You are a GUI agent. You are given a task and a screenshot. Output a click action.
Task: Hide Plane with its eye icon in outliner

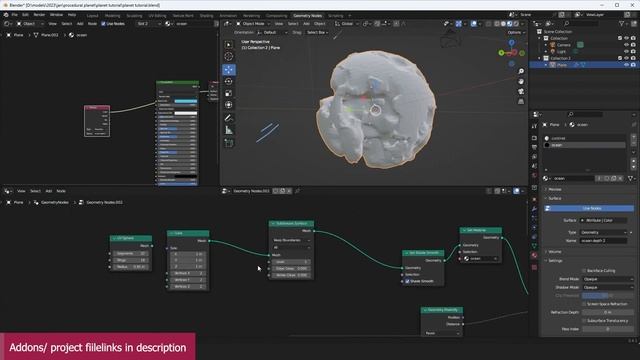pyautogui.click(x=627, y=65)
